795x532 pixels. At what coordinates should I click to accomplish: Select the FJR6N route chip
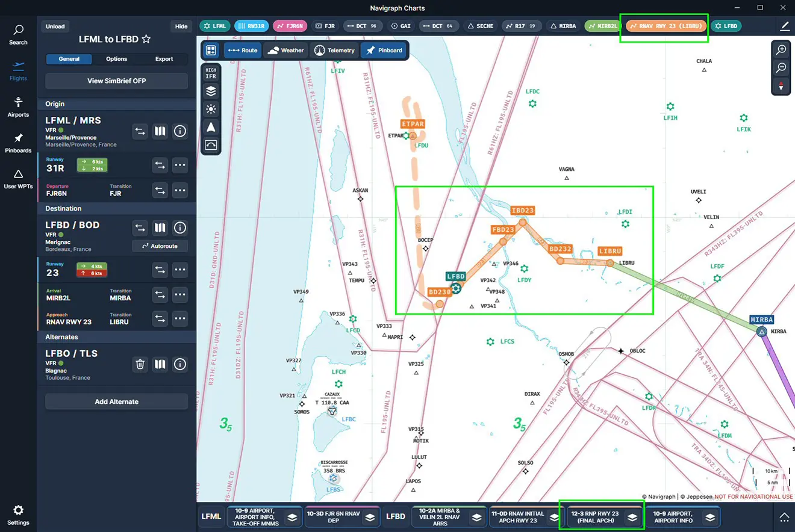pyautogui.click(x=290, y=26)
